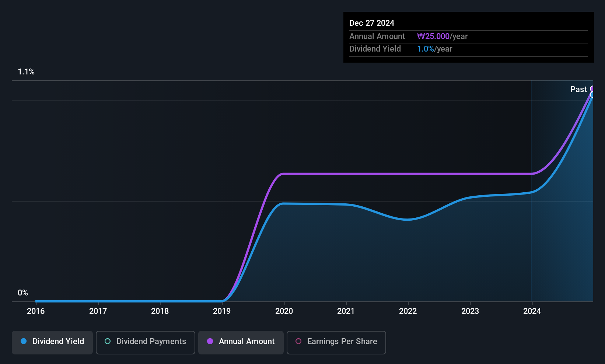Viewport: 605px width, 364px height.
Task: Select the blue Dividend Yield endpoint marker
Action: click(592, 95)
